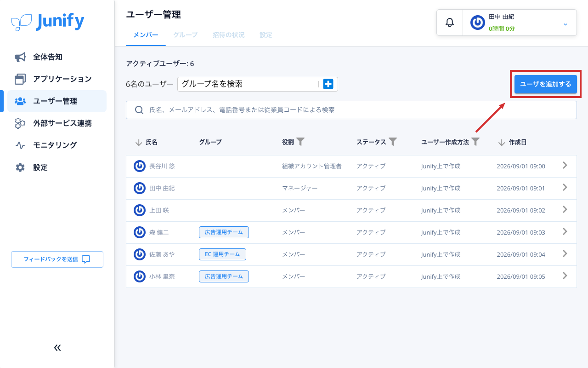Open details chevron for 佐藤 あや row
This screenshot has height=368, width=588.
click(x=565, y=254)
